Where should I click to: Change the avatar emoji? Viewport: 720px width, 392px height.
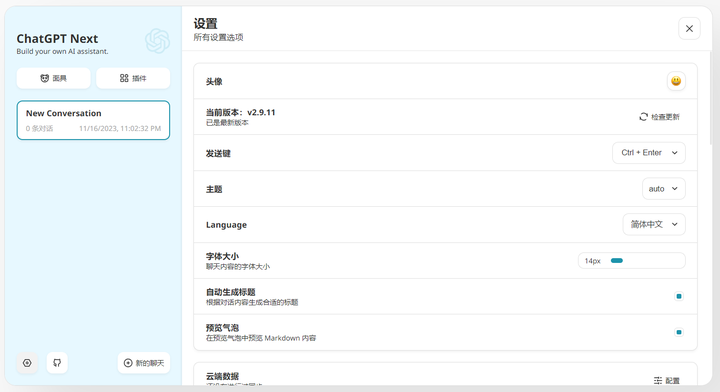point(676,81)
